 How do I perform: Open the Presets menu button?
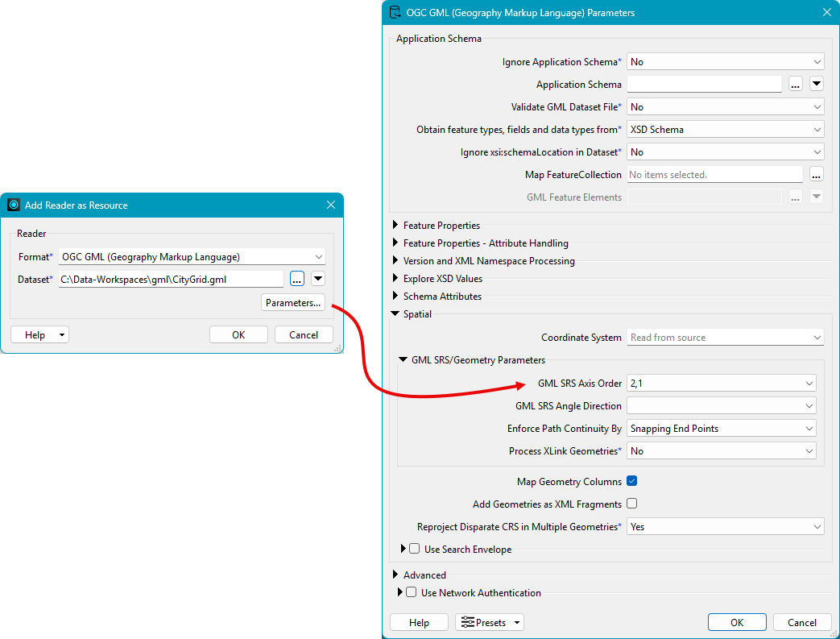coord(490,622)
